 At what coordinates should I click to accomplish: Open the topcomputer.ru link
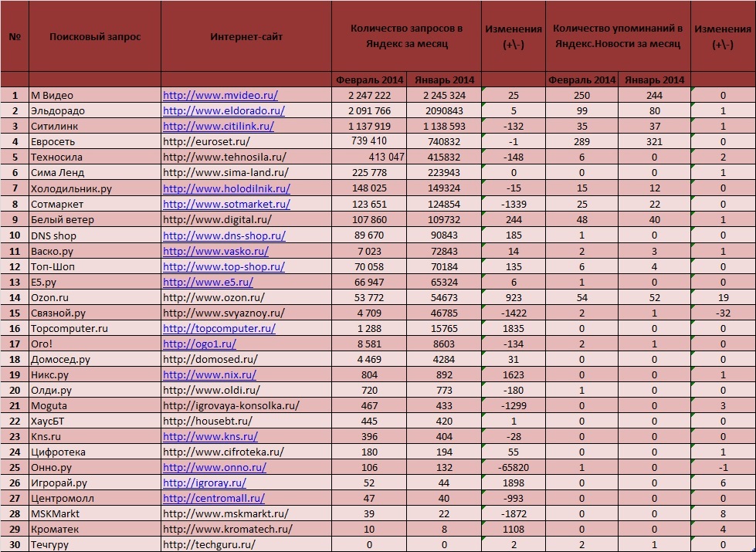[x=219, y=328]
